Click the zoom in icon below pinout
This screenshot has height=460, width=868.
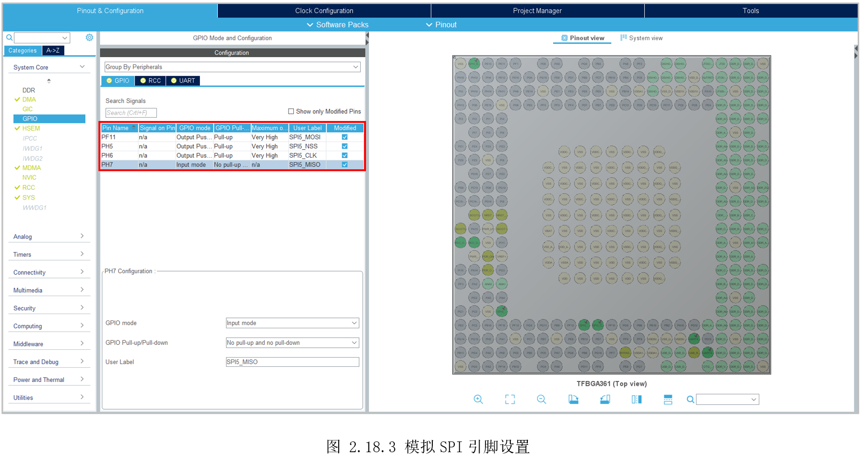pos(478,400)
